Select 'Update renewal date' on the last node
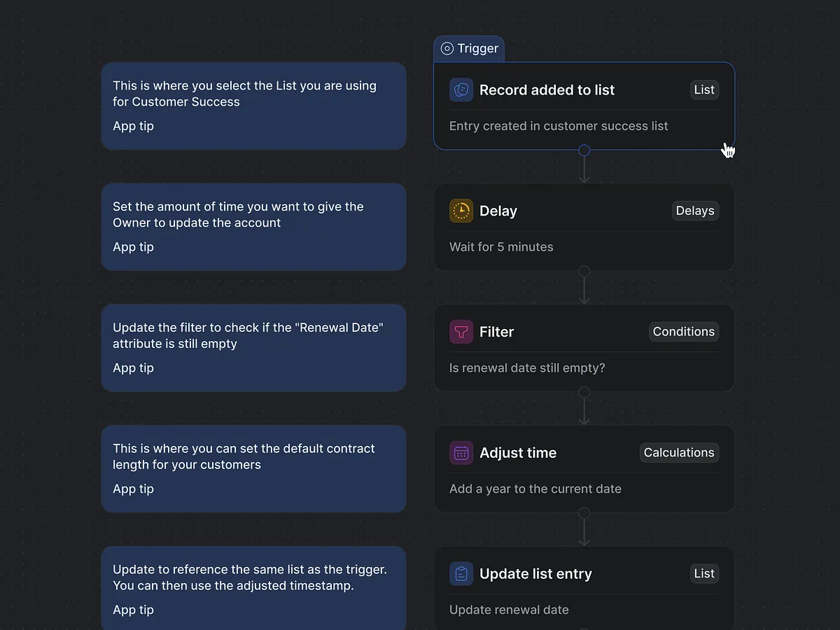 pyautogui.click(x=509, y=610)
